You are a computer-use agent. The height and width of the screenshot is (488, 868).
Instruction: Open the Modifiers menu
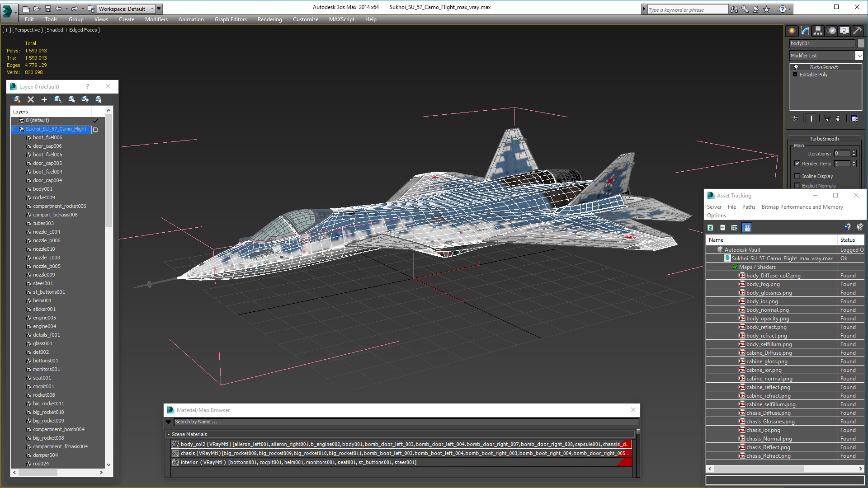point(156,19)
